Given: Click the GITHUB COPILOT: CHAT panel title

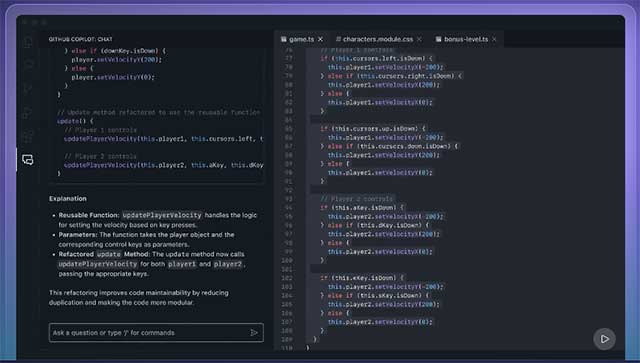Looking at the screenshot, I should point(80,39).
